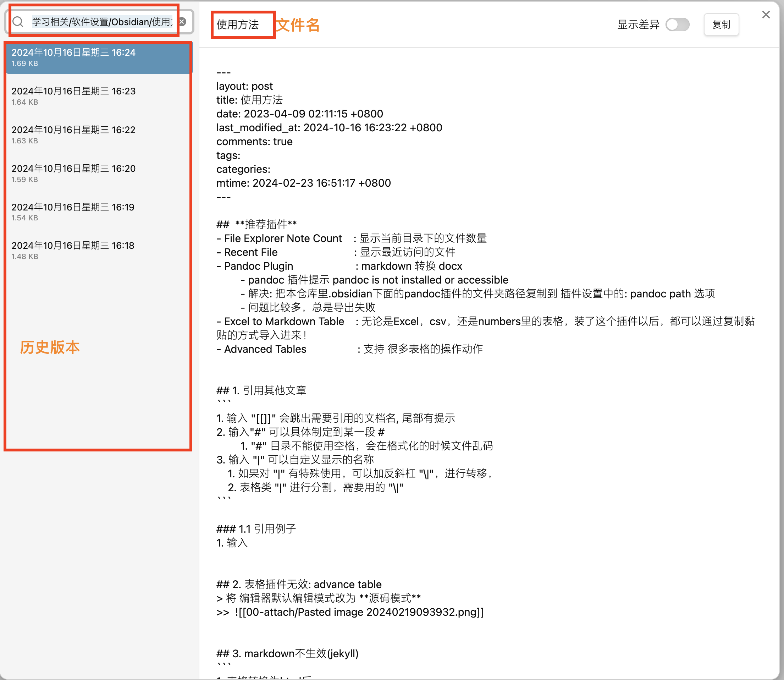
Task: Click the Pasted image 20240219093932.png line
Action: (x=350, y=612)
